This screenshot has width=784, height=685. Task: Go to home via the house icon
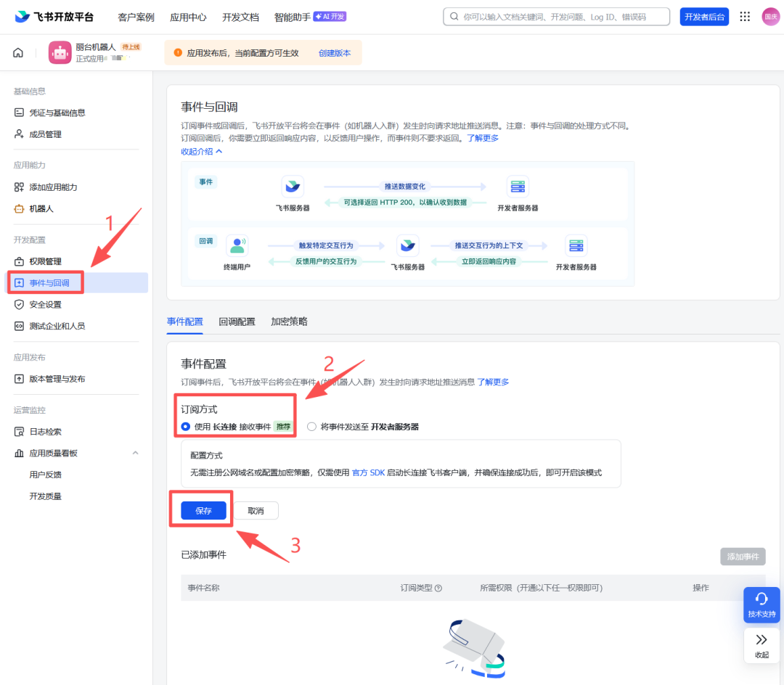click(18, 52)
